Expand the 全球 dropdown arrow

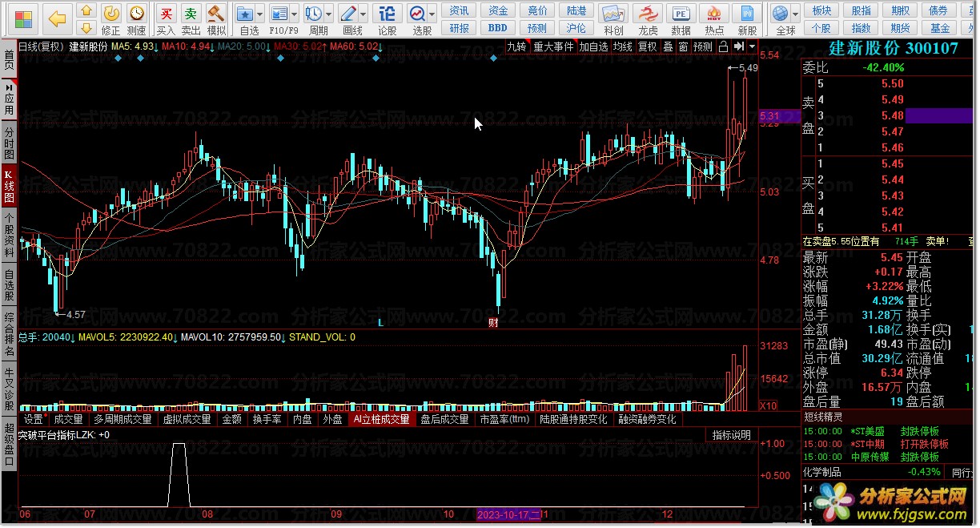coord(796,14)
